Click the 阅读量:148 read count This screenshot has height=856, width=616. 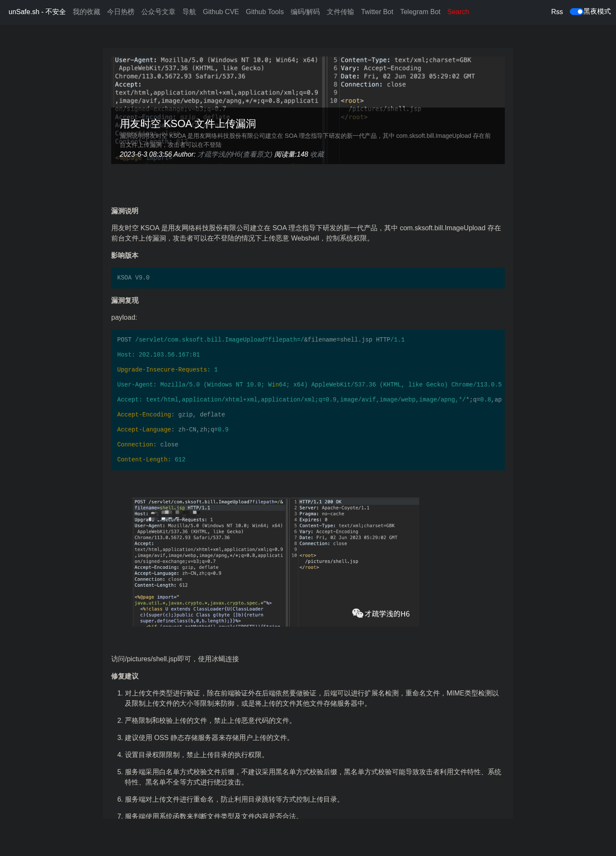[x=291, y=155]
